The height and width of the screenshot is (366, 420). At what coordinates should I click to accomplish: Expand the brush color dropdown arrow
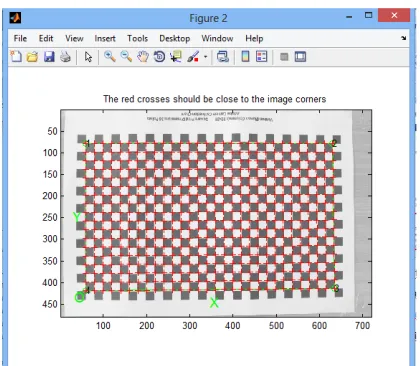(x=205, y=57)
